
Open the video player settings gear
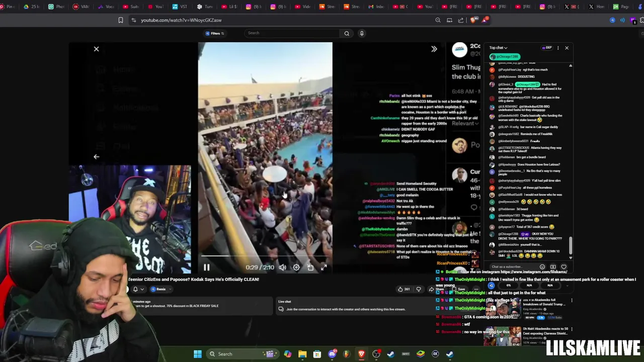click(296, 267)
